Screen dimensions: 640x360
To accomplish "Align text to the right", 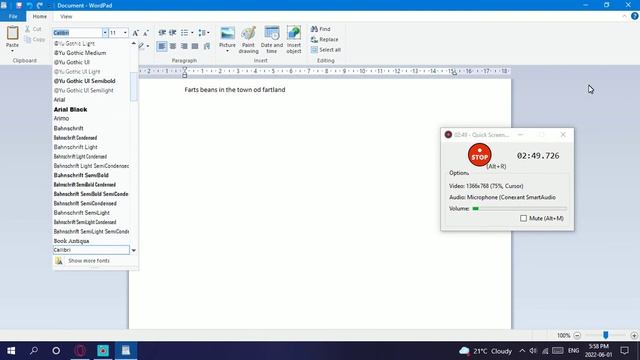I will click(184, 46).
